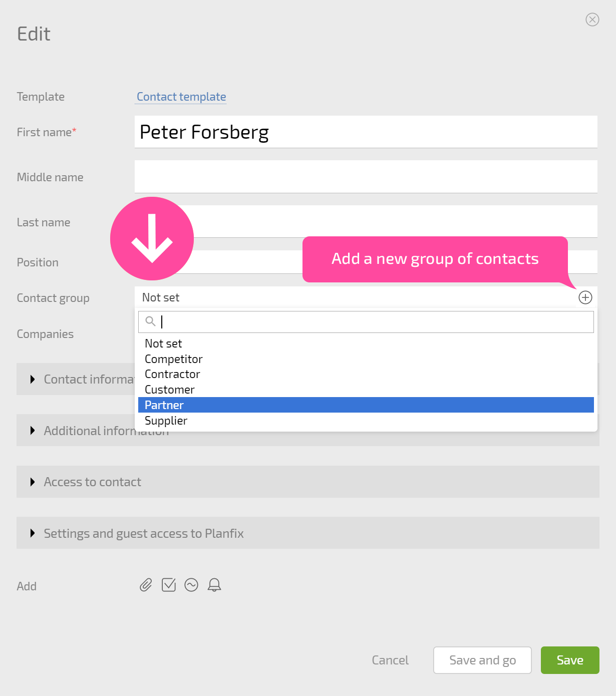Select Partner from the contact group list
616x696 pixels.
(366, 405)
